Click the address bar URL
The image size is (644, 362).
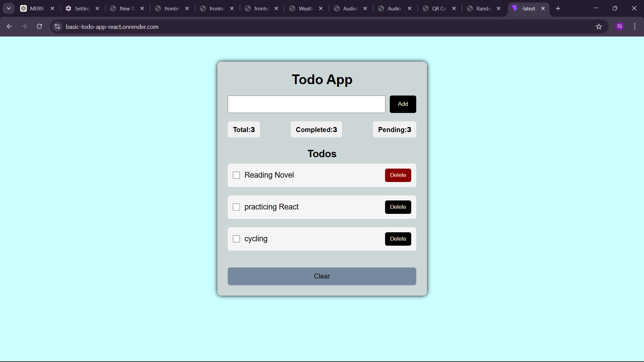click(112, 27)
